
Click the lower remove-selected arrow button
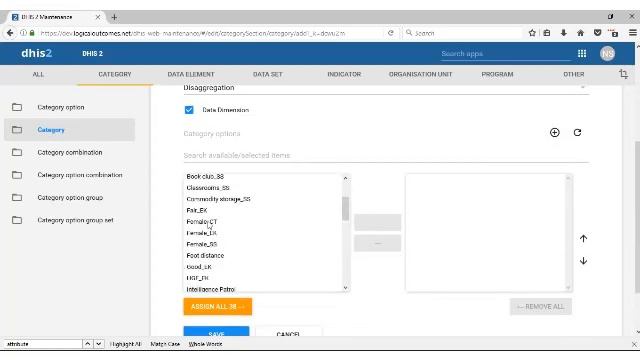pos(378,244)
